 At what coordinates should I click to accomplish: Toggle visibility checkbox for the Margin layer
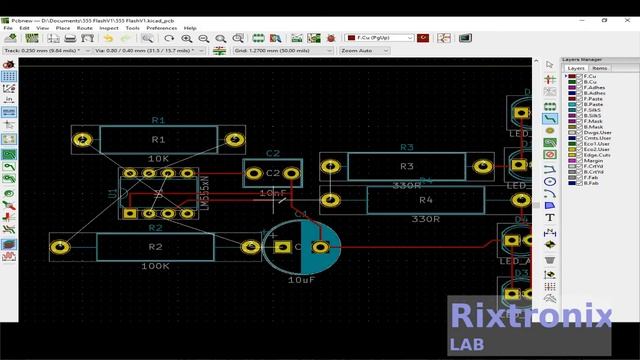pyautogui.click(x=579, y=161)
